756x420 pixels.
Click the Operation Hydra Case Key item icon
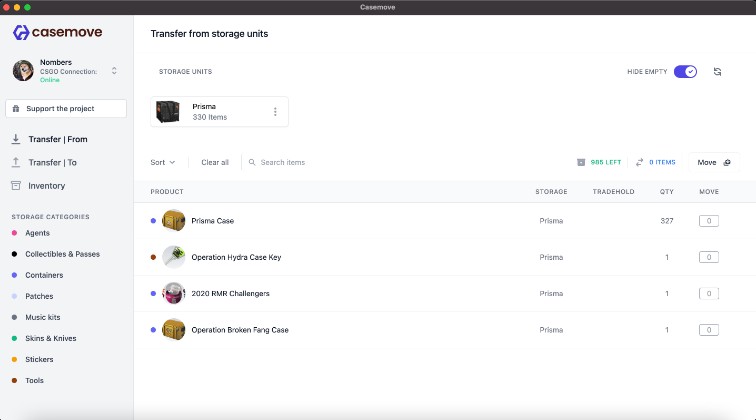(x=174, y=257)
